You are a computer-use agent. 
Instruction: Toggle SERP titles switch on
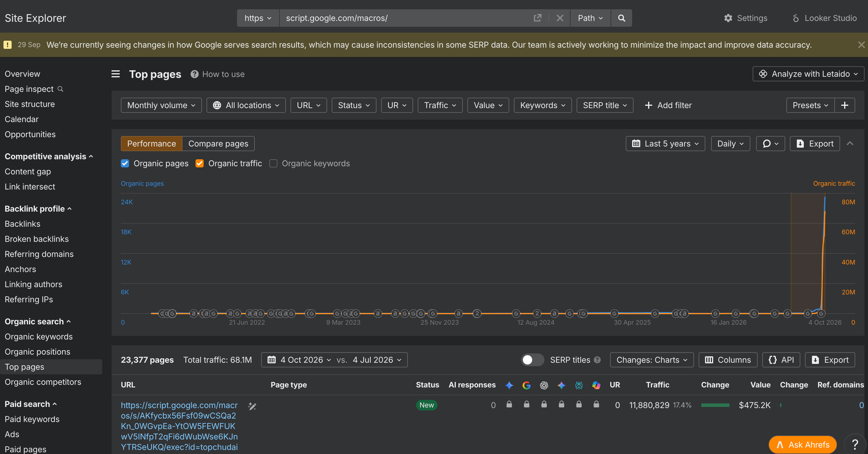pos(532,360)
